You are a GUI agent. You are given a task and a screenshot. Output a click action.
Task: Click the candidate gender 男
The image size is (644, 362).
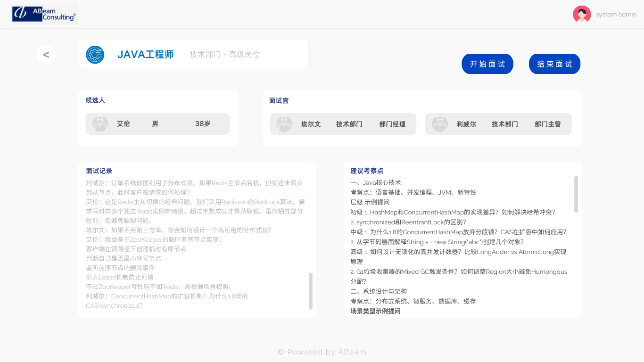coord(155,124)
